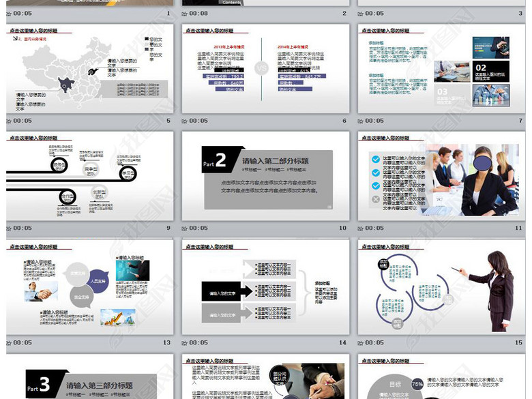Click the third blue checkmark on slide 11

tap(375, 186)
